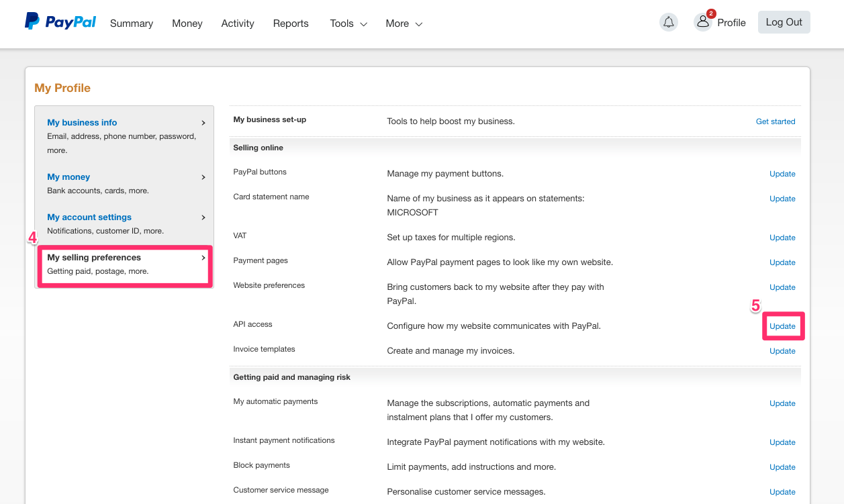Update API access settings

coord(782,326)
